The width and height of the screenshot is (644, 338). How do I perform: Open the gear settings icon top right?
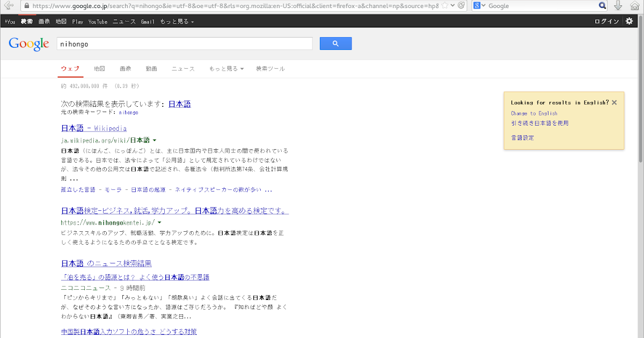coord(629,21)
